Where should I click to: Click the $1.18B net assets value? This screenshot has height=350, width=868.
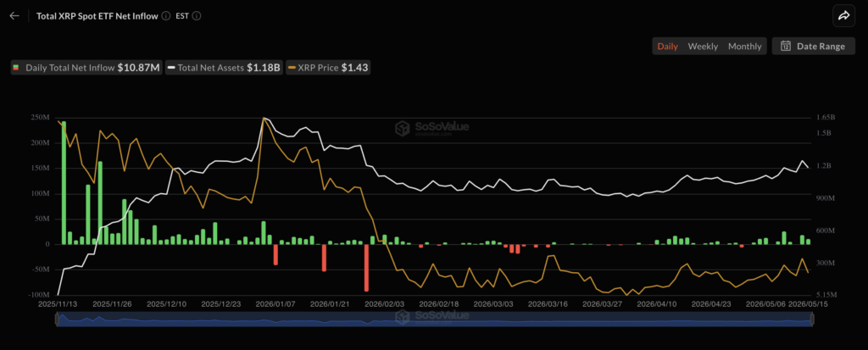point(263,68)
